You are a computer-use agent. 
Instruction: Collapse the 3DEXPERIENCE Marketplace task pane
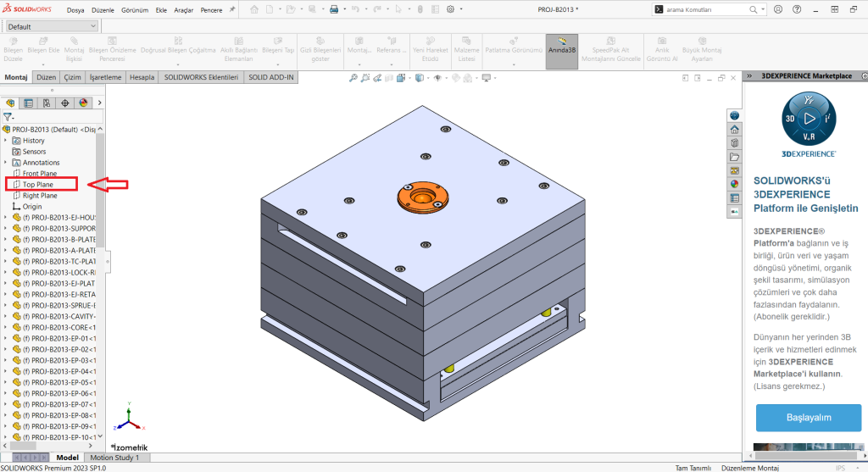coord(748,76)
